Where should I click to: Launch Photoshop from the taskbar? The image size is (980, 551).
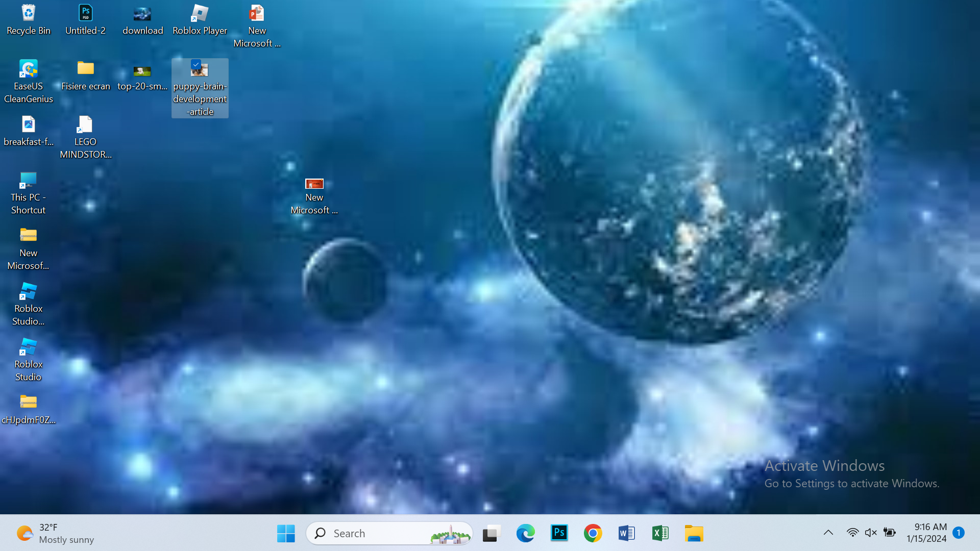point(559,533)
